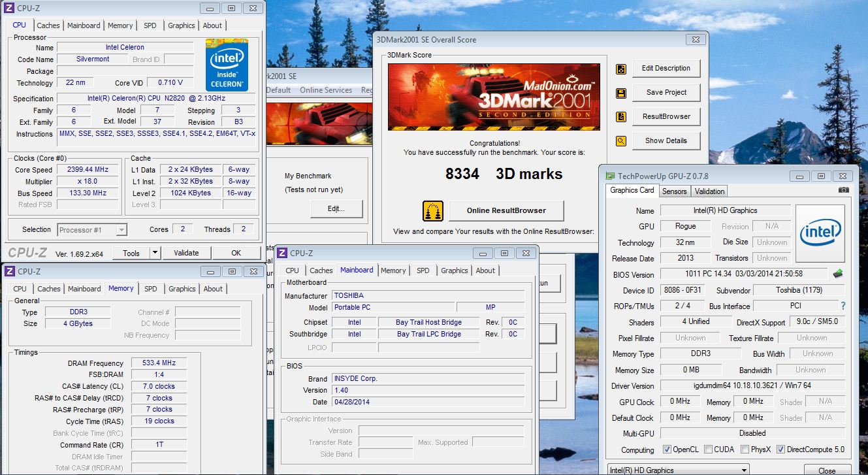The image size is (868, 475).
Task: Open Online Services menu in 3DMark2001 SE
Action: 326,90
